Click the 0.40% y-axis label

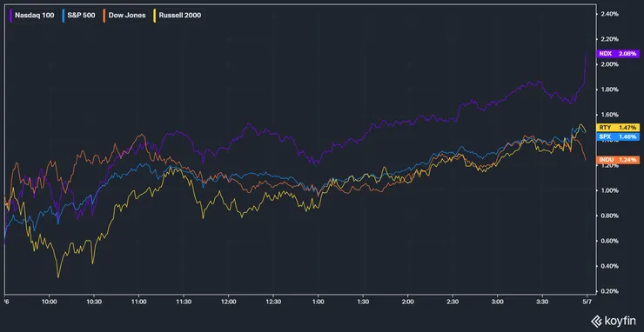(x=609, y=266)
